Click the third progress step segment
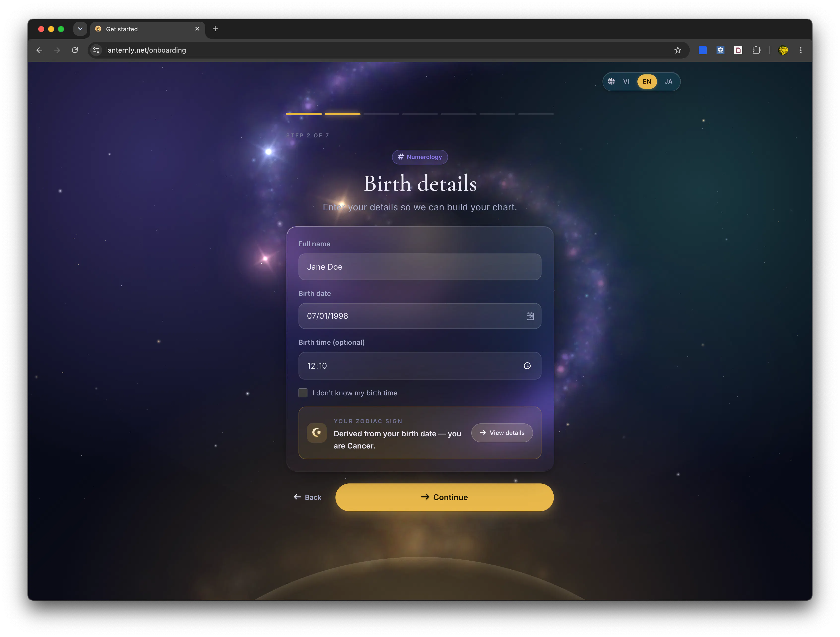The height and width of the screenshot is (637, 840). [x=381, y=114]
